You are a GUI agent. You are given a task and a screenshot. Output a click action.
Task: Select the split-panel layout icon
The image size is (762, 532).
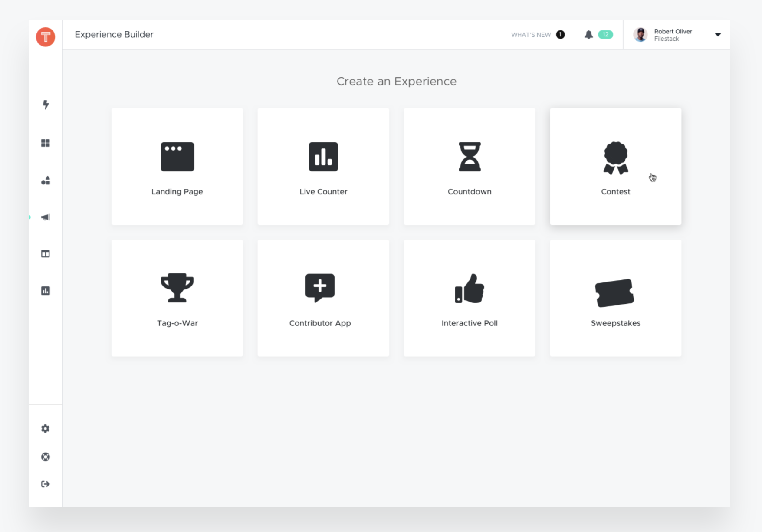tap(45, 253)
